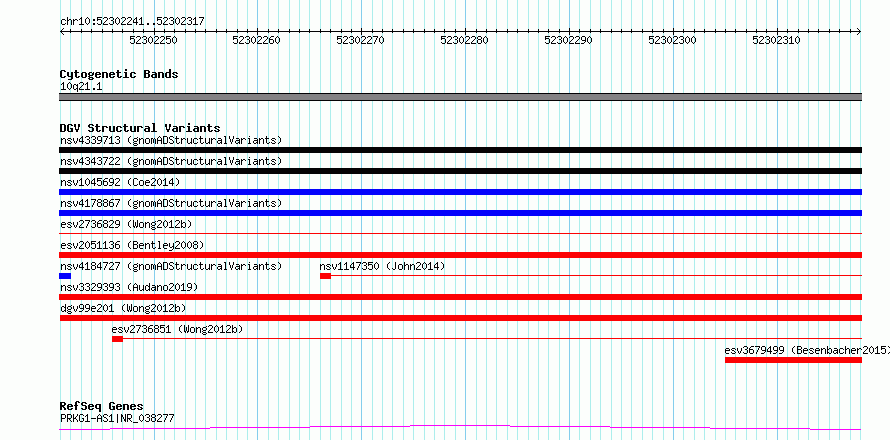Click the RefSeq Genes track heading
The image size is (890, 440).
point(102,407)
